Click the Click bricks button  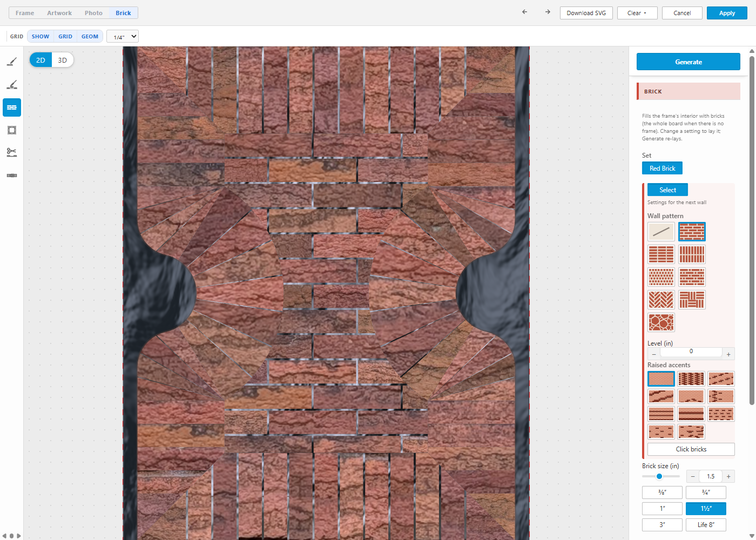[x=691, y=449]
